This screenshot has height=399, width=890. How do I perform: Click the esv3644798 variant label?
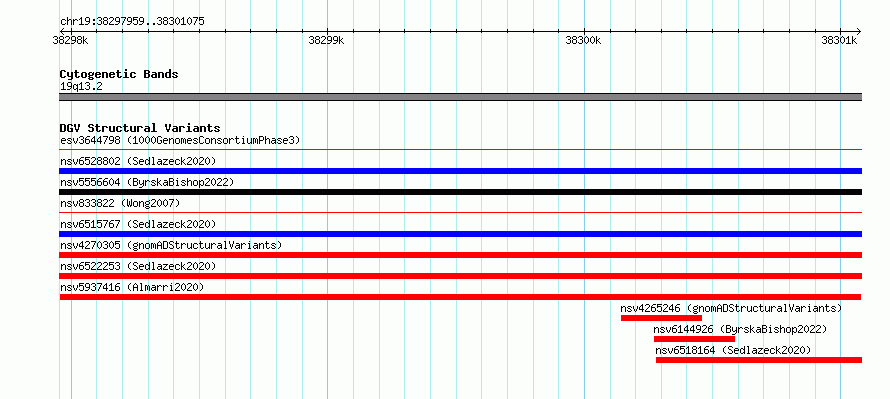click(180, 140)
